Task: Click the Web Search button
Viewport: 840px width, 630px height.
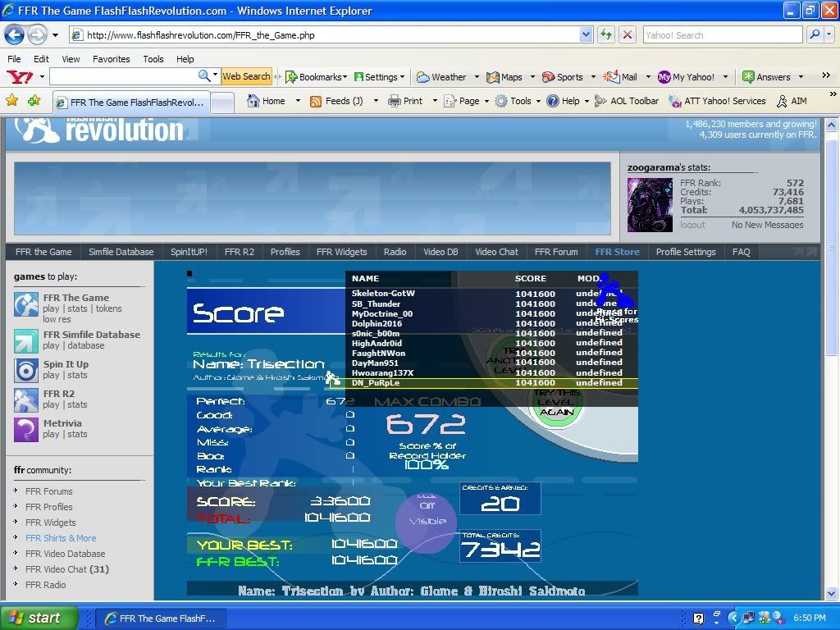Action: coord(246,76)
